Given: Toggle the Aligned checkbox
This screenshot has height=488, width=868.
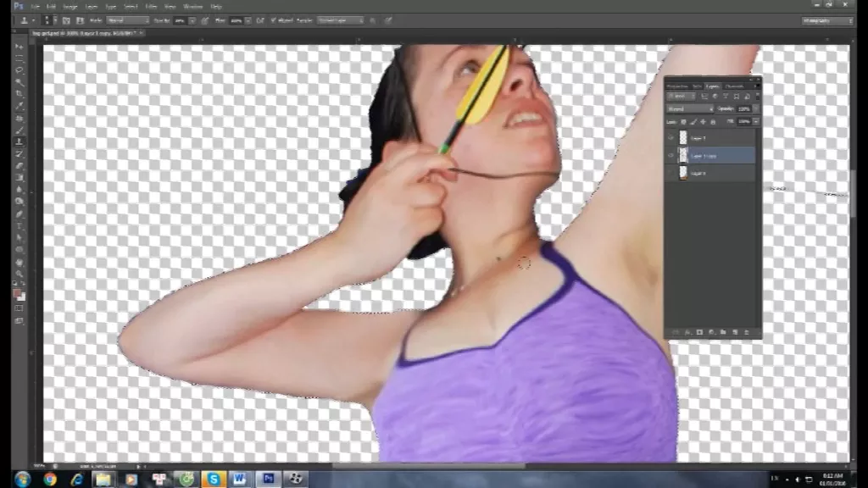Looking at the screenshot, I should (274, 20).
